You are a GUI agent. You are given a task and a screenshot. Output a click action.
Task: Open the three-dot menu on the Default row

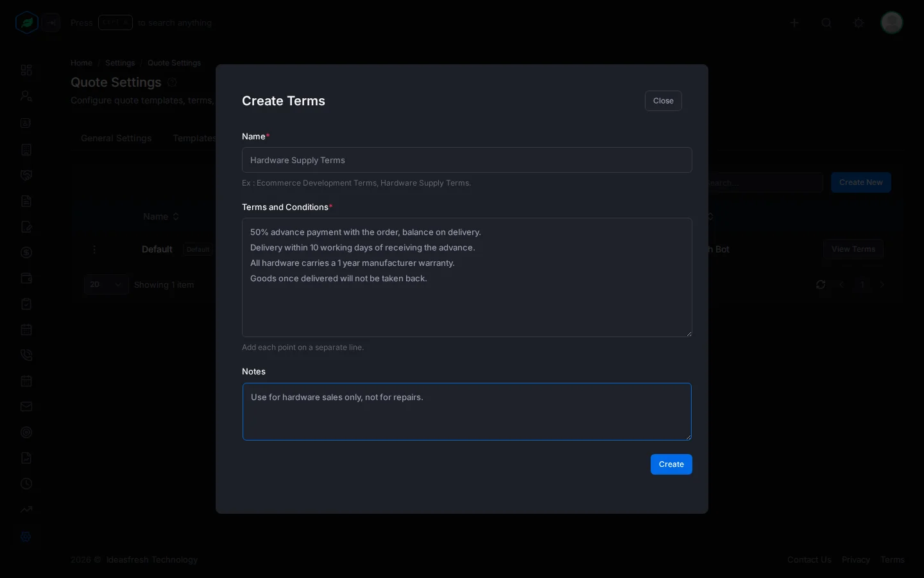(x=94, y=249)
